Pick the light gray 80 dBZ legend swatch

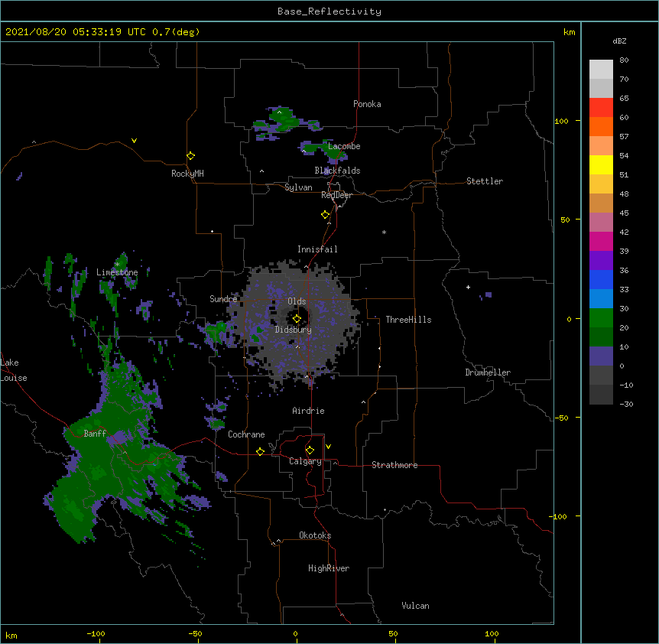[x=601, y=69]
